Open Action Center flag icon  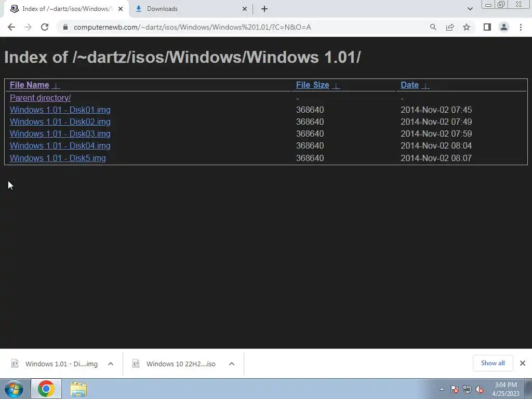tap(455, 390)
